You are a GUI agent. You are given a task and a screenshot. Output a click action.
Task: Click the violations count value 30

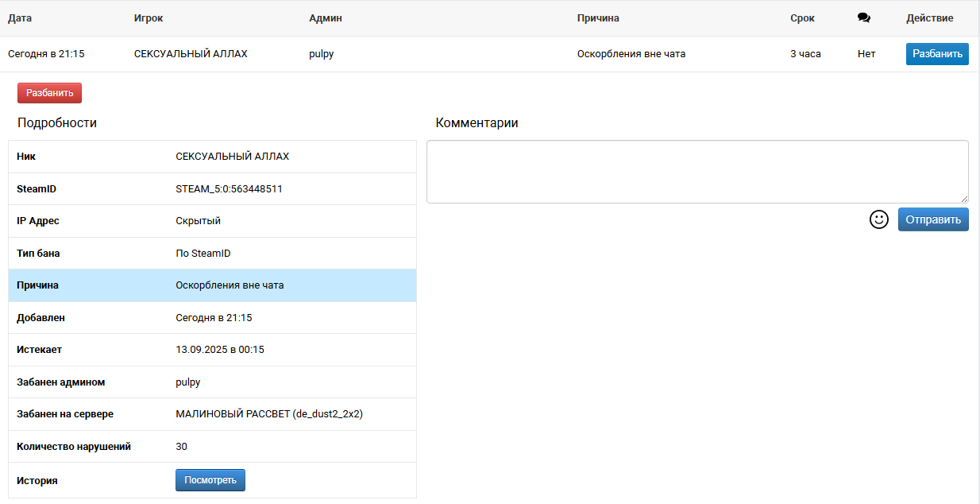(x=182, y=447)
